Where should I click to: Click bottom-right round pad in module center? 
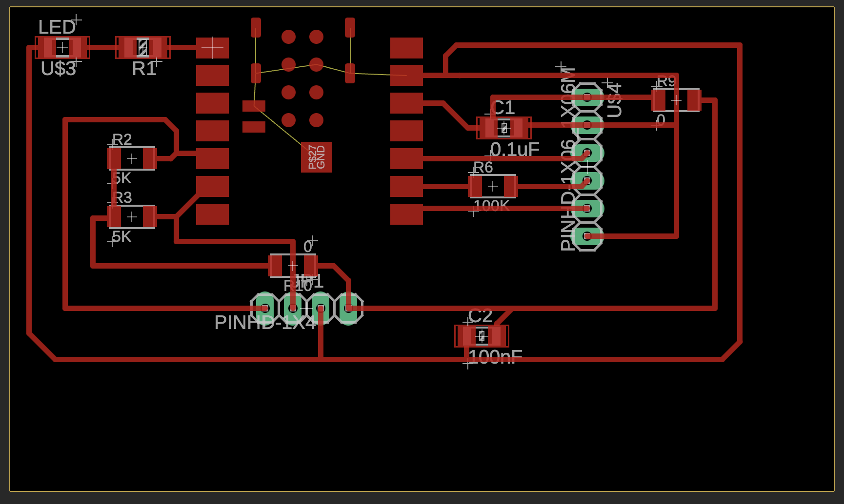tap(316, 120)
